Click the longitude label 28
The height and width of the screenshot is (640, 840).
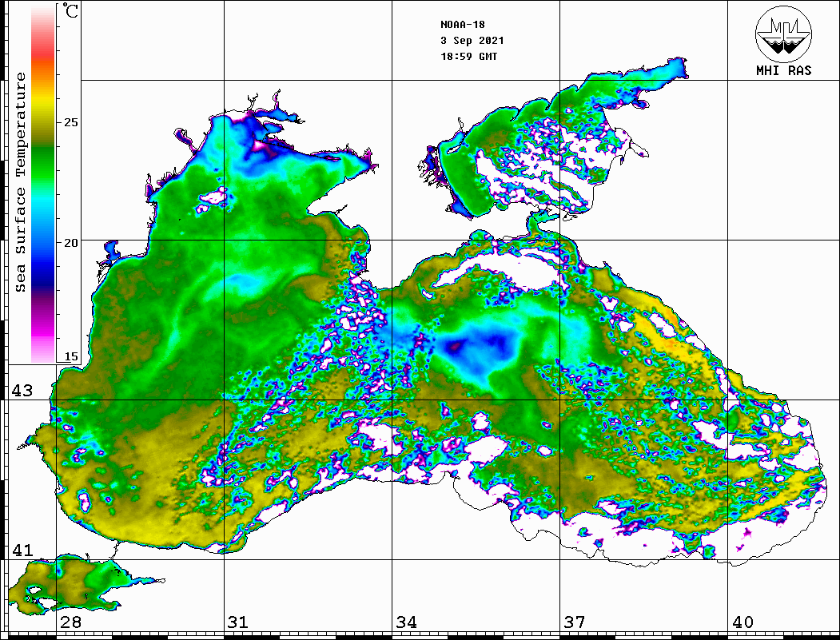pyautogui.click(x=70, y=622)
